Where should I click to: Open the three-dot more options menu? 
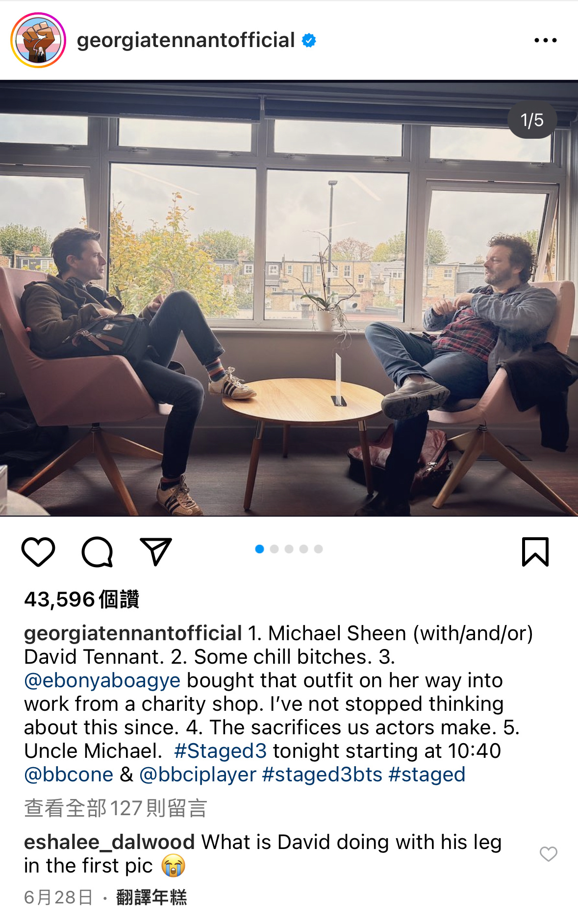coord(546,40)
